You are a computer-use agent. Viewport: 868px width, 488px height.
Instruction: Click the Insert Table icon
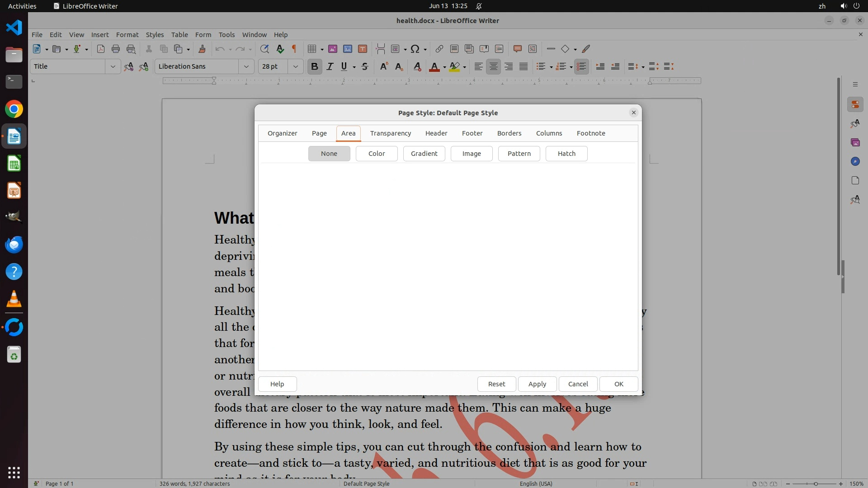(x=311, y=49)
